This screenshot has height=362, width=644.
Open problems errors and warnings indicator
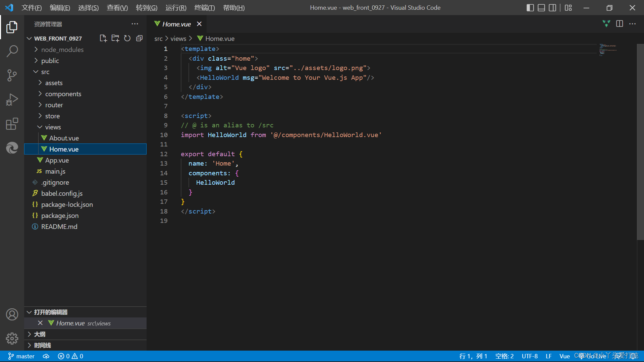[x=70, y=356]
